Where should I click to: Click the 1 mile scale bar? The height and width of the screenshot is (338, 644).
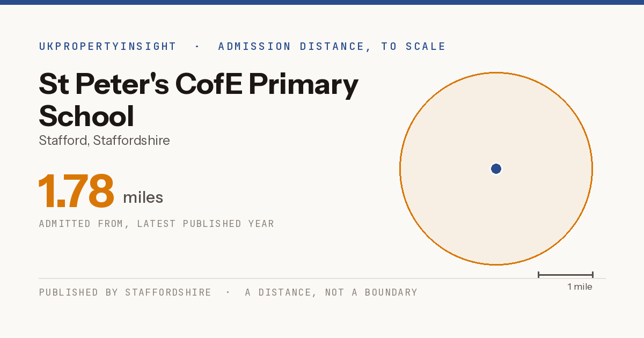click(x=565, y=275)
